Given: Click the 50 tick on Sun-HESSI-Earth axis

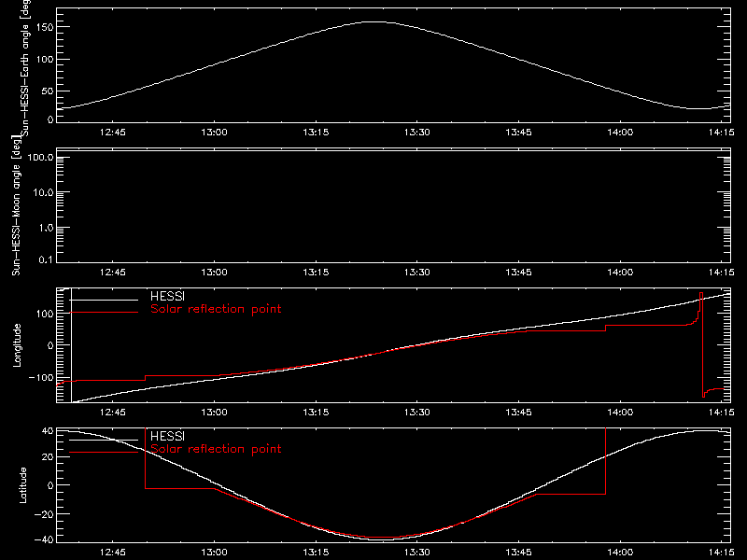Looking at the screenshot, I should (x=48, y=91).
